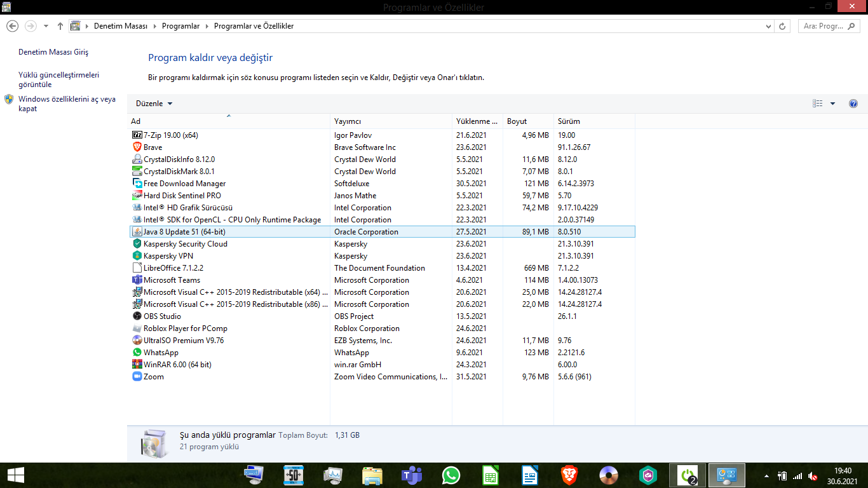The height and width of the screenshot is (488, 868).
Task: Select the LibreOffice 7.1.2.2 document icon
Action: click(137, 268)
